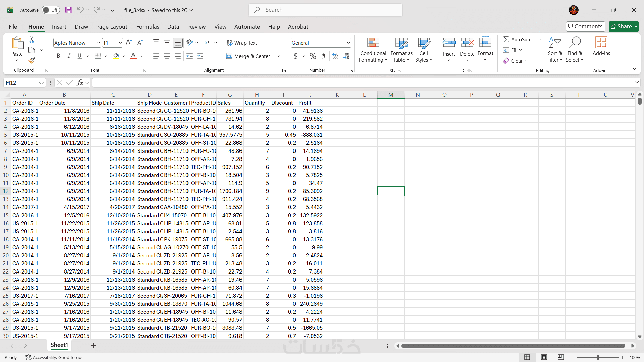Open Conditional Formatting menu
The height and width of the screenshot is (362, 644).
point(373,50)
